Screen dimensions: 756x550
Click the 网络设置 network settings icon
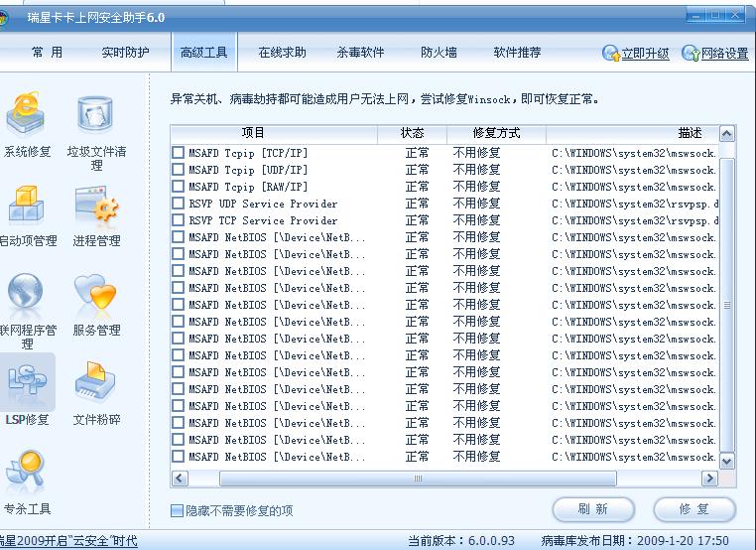(x=691, y=53)
